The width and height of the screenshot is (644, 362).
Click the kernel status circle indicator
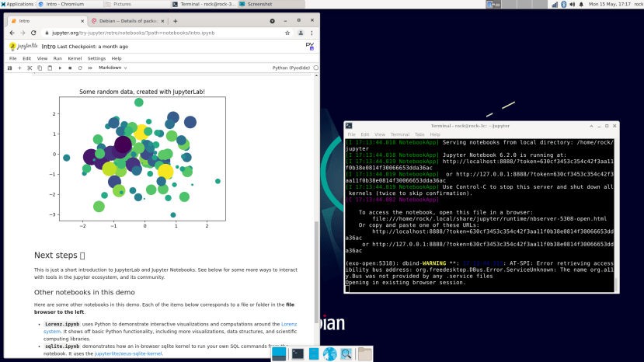[316, 68]
